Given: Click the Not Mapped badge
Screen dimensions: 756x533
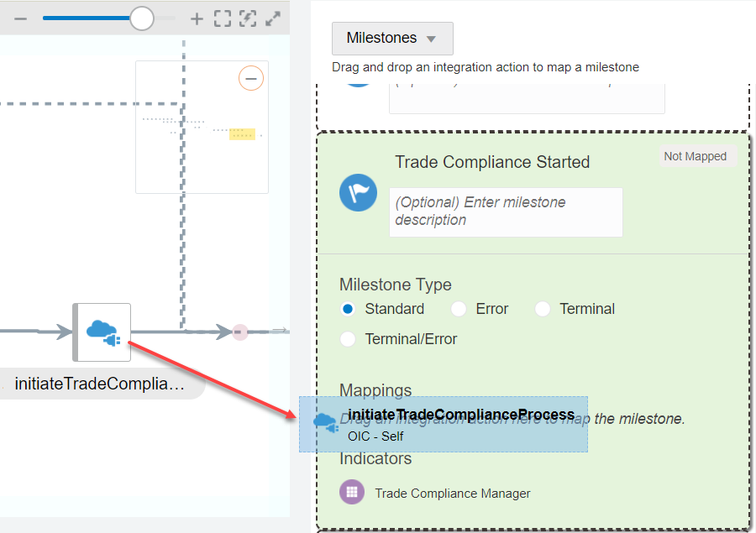Looking at the screenshot, I should tap(697, 156).
